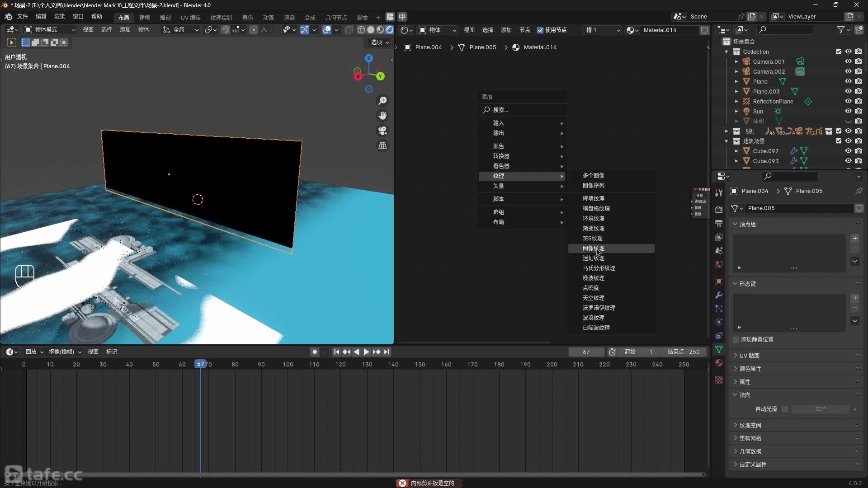Expand the 纹理空间 panel

click(x=750, y=426)
